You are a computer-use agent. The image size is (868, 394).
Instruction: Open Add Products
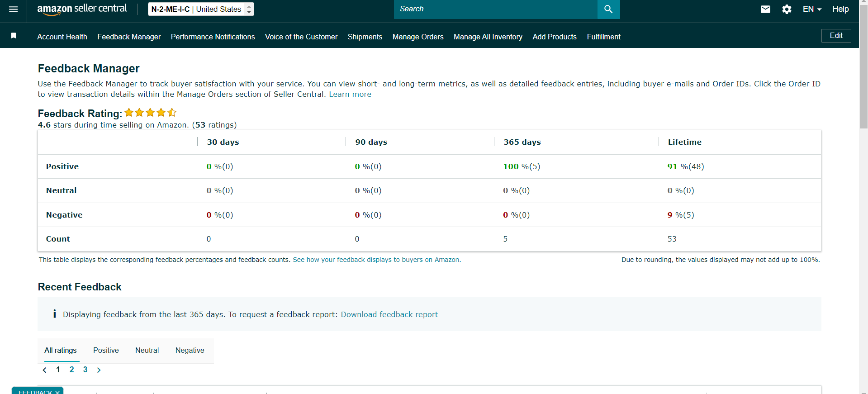pos(555,37)
